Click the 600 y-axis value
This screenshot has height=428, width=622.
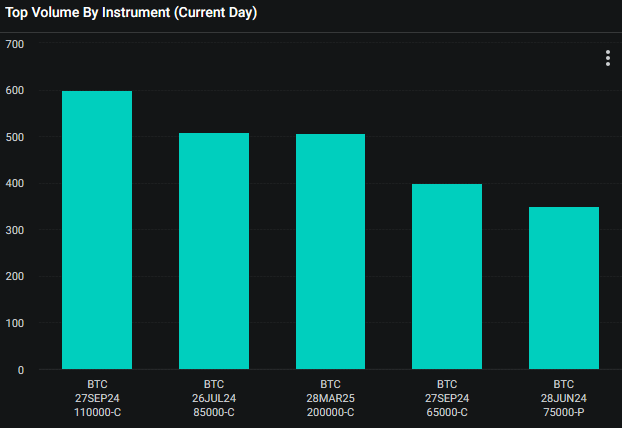coord(15,91)
